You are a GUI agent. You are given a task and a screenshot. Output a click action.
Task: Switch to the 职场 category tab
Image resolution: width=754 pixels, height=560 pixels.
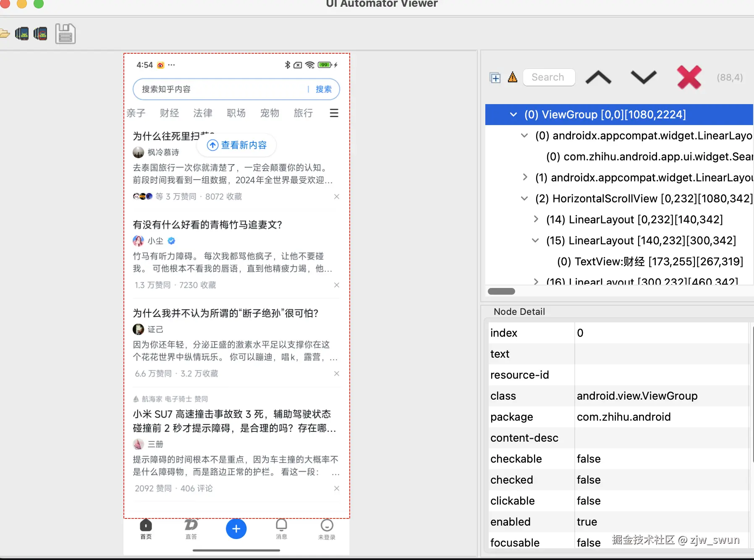point(236,113)
